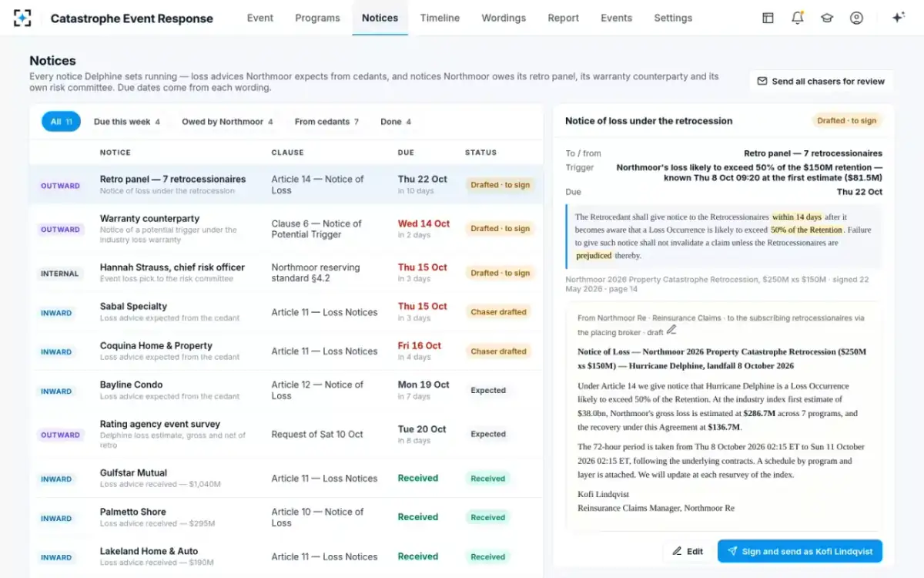Click the highlighted 50% of the Retention phrase

806,230
